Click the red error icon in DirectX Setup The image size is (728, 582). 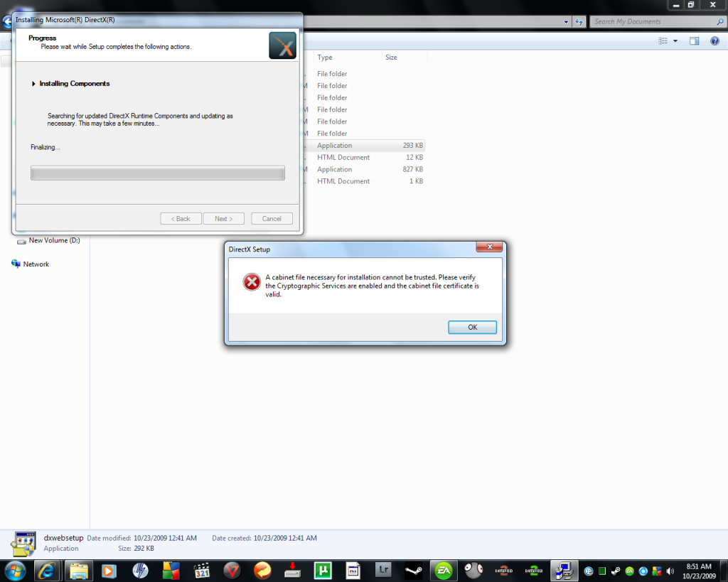click(252, 281)
